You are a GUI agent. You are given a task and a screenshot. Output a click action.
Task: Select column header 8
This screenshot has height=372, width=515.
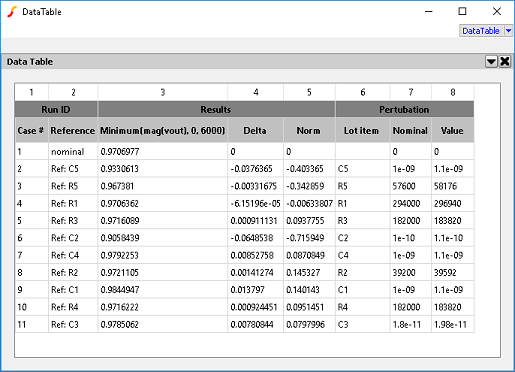coord(453,92)
